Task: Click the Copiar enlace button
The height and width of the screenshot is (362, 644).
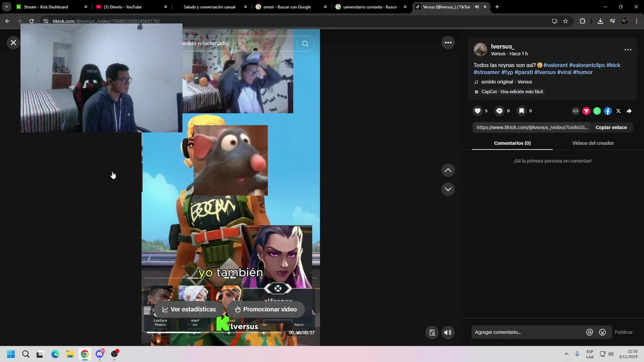Action: [x=611, y=128]
